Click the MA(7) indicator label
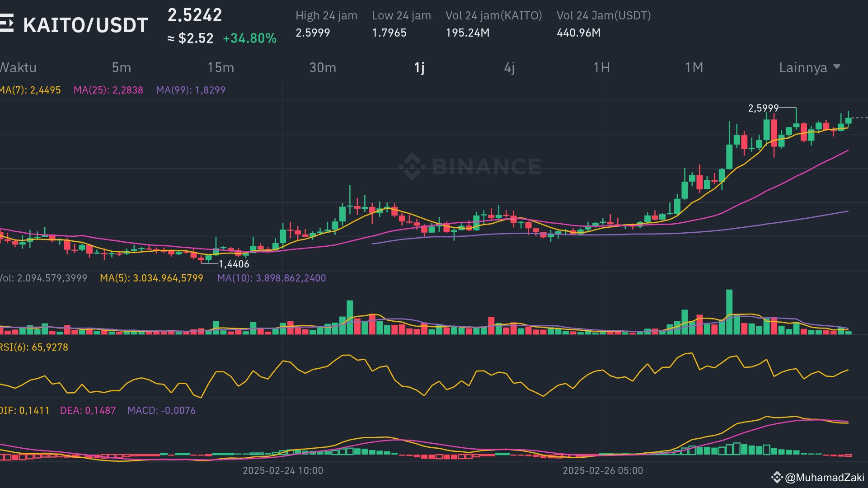The height and width of the screenshot is (488, 868). [30, 90]
